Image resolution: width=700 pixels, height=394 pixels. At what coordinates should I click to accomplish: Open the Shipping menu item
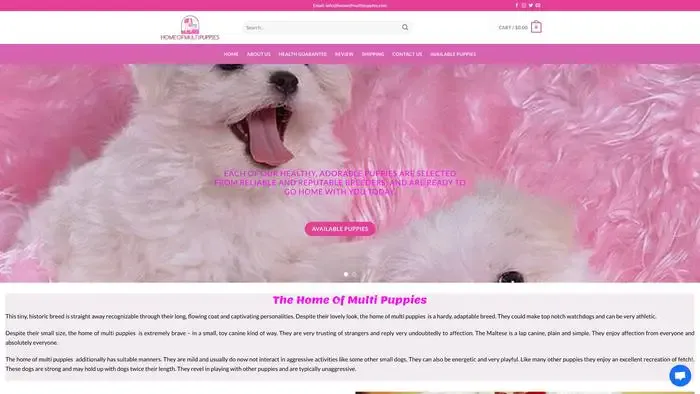point(373,54)
